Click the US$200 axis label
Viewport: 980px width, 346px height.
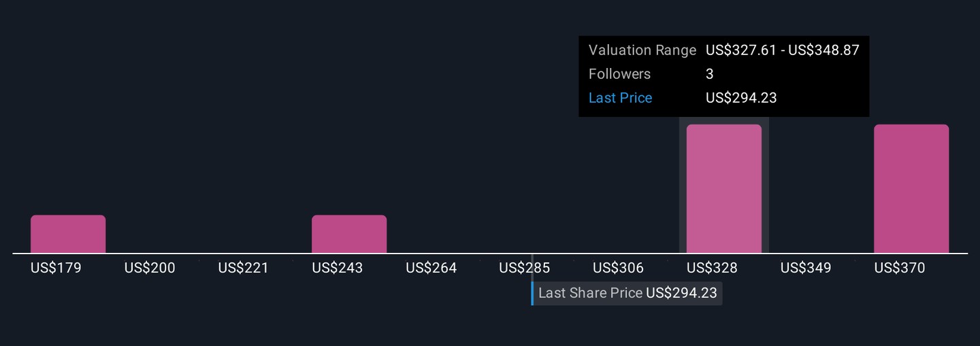(150, 268)
